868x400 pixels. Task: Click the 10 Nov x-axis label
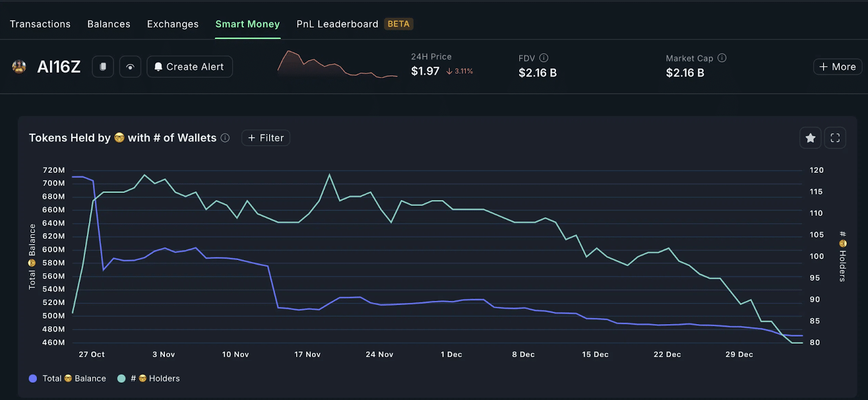coord(235,354)
